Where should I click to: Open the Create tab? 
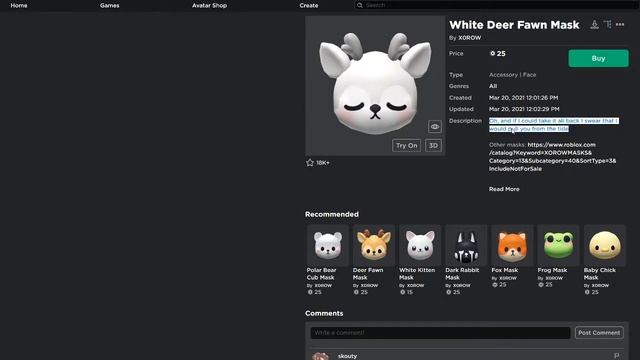[309, 5]
